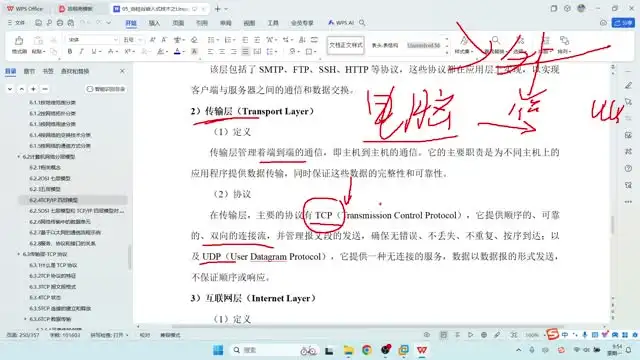Click the blue Share button
This screenshot has height=360, width=640.
(623, 23)
